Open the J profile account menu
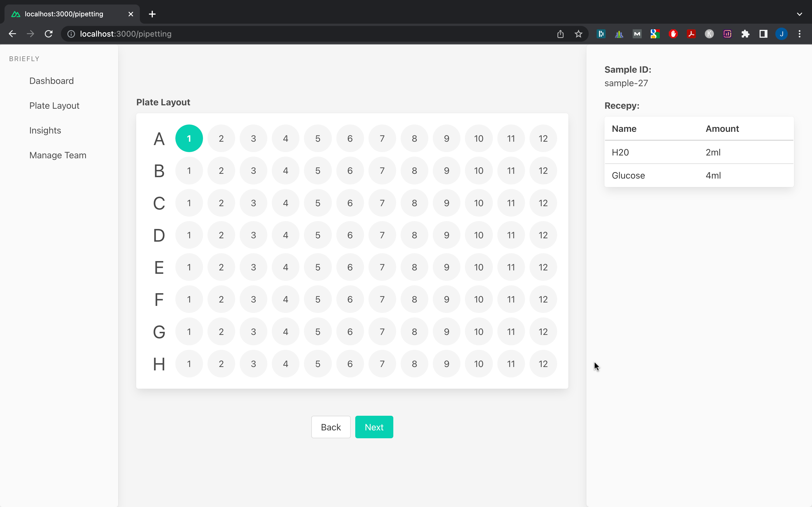Viewport: 812px width, 507px height. pos(782,34)
